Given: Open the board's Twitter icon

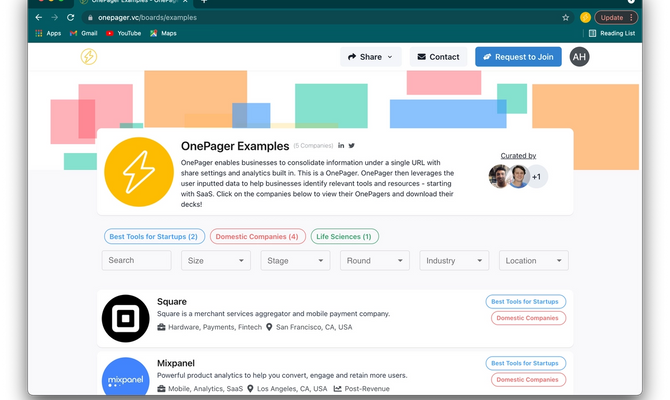Looking at the screenshot, I should tap(351, 146).
